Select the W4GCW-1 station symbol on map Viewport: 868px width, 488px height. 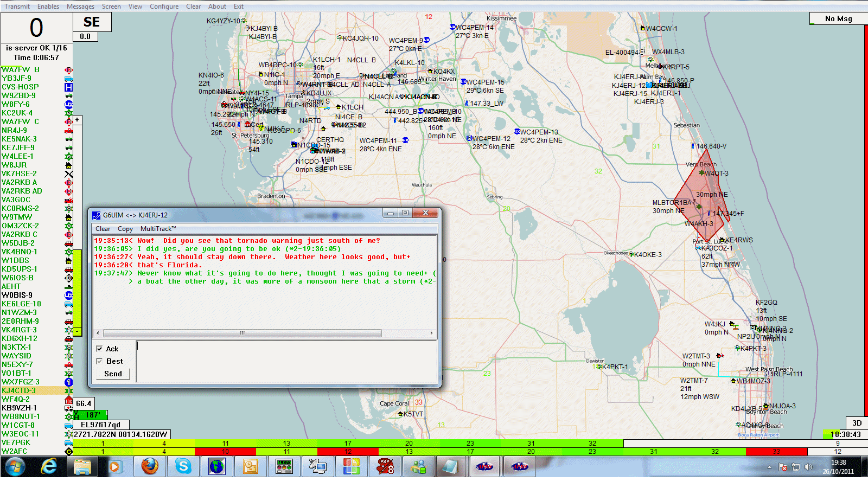[642, 28]
